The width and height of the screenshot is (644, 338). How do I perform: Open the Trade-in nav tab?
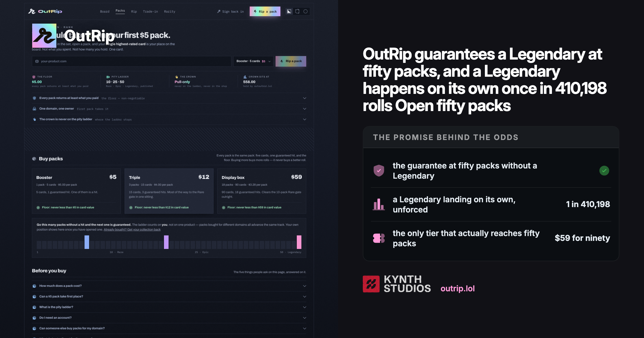pos(150,12)
